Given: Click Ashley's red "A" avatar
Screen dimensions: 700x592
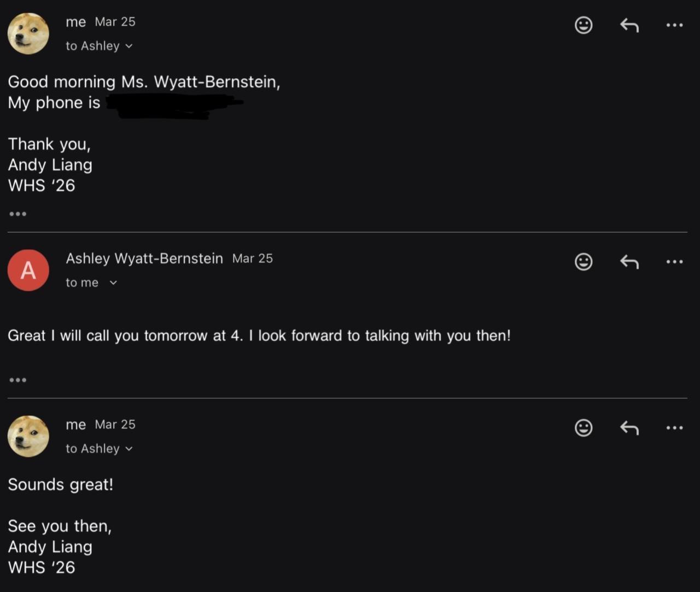Looking at the screenshot, I should (x=28, y=270).
